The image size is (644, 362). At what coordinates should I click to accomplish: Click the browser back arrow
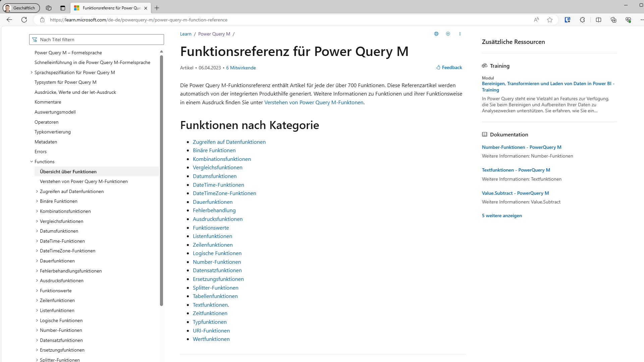click(x=9, y=20)
